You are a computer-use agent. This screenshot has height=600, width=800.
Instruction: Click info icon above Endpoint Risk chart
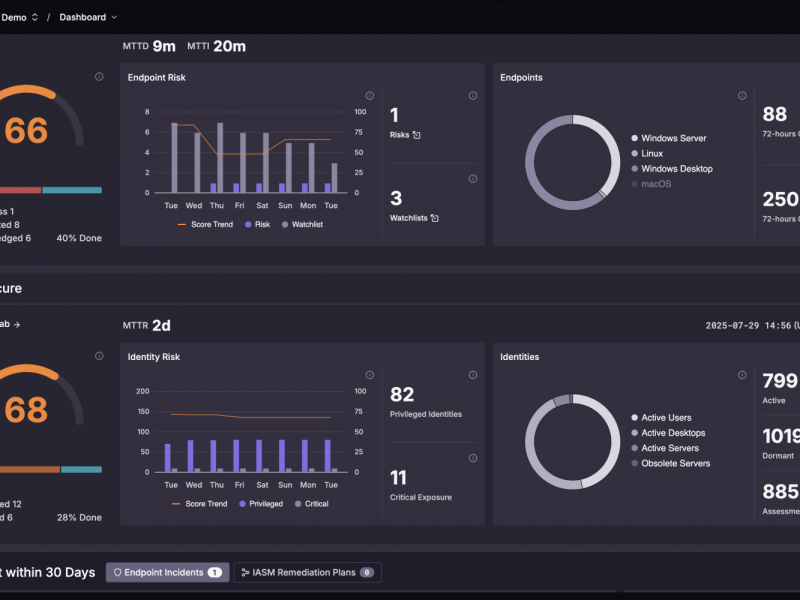370,95
